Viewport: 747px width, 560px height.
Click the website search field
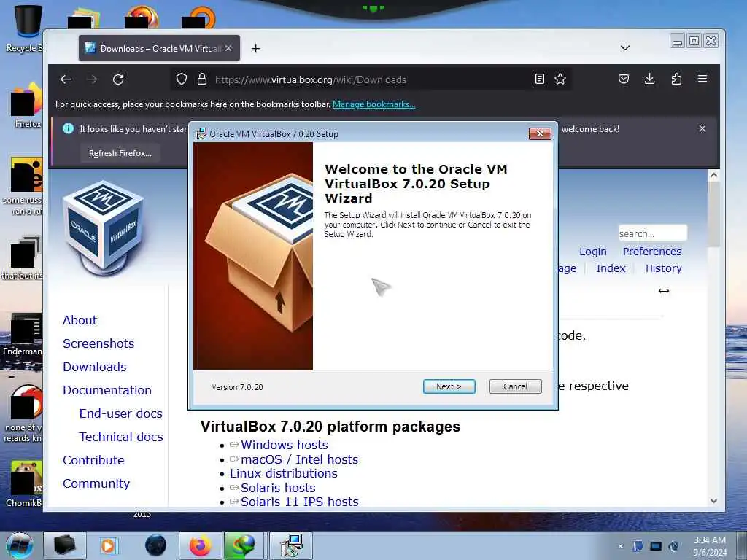click(x=652, y=233)
